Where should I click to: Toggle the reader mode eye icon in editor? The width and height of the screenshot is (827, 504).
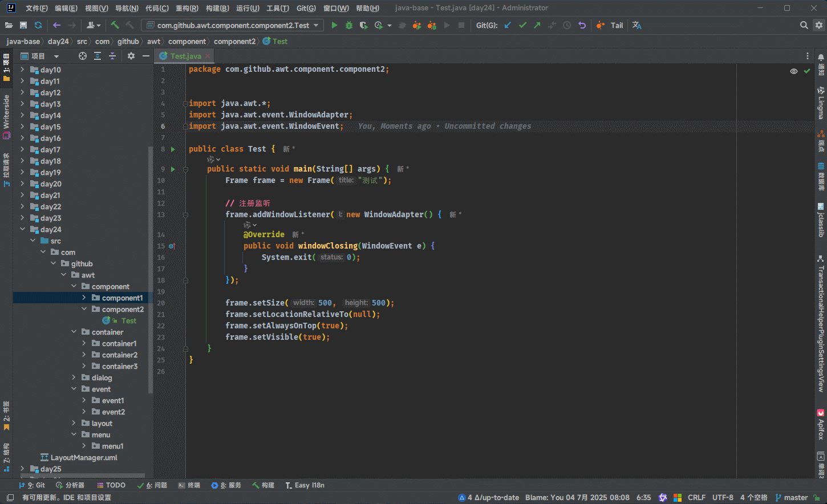point(793,71)
